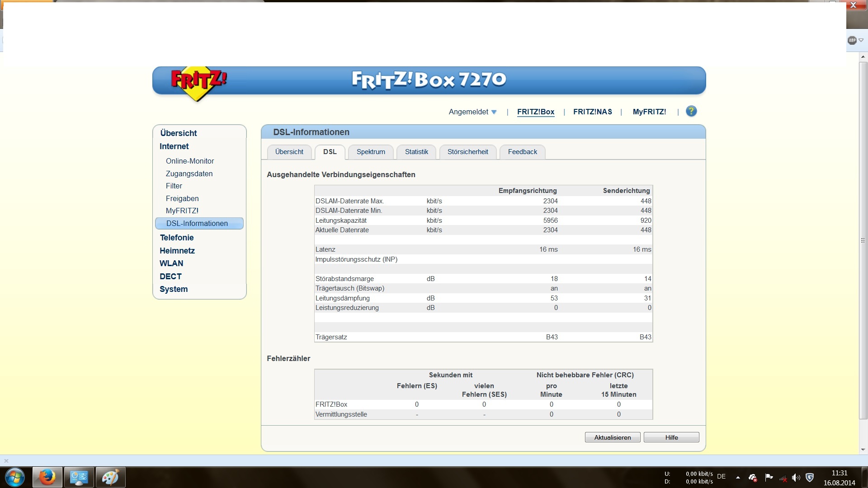868x488 pixels.
Task: Open the FRITZ!NAS link
Action: [592, 112]
